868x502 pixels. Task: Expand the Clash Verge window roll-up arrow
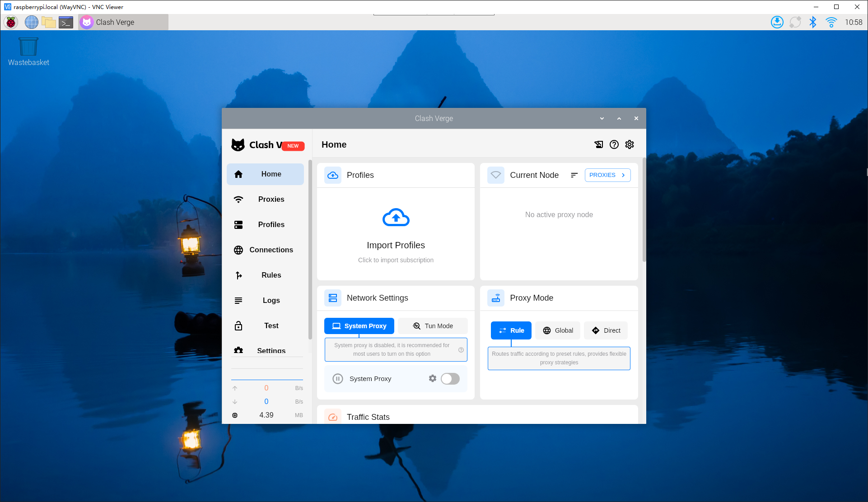tap(619, 118)
